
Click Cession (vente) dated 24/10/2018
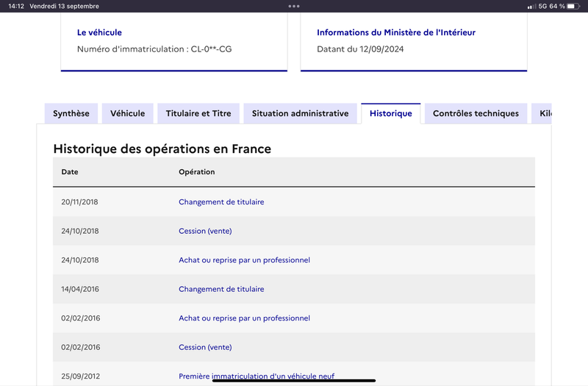(x=205, y=231)
